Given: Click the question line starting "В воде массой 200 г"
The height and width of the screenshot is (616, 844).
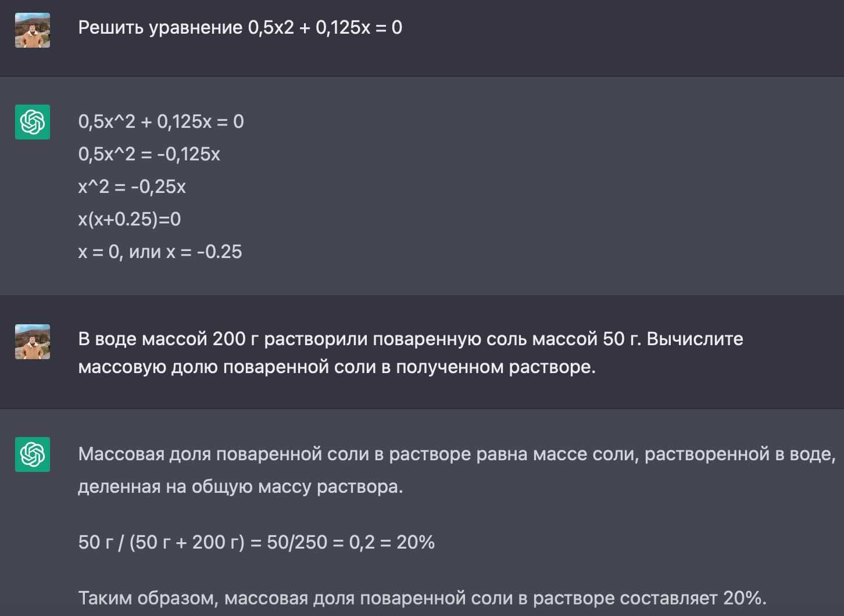Looking at the screenshot, I should coord(410,339).
